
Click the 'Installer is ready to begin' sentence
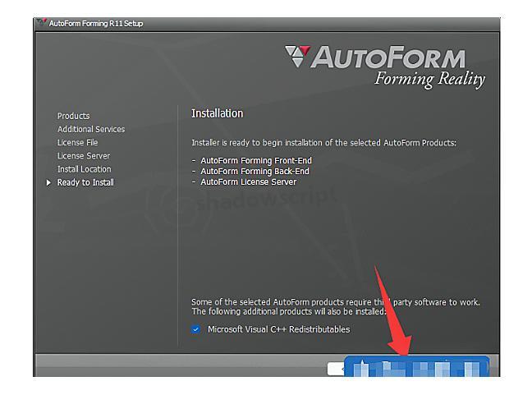(323, 143)
